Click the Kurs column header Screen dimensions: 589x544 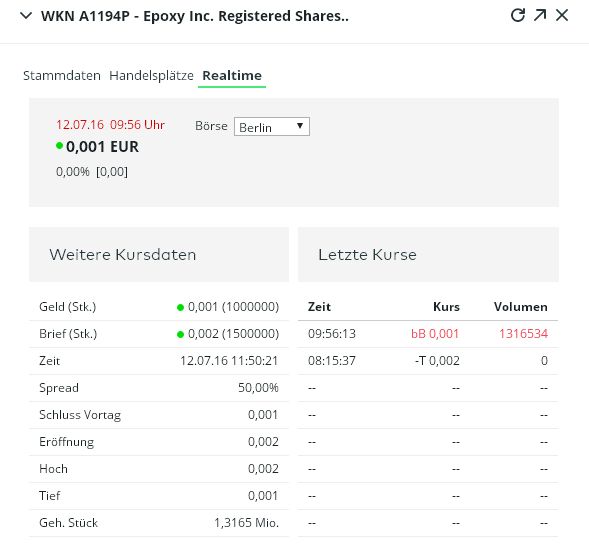coord(447,307)
